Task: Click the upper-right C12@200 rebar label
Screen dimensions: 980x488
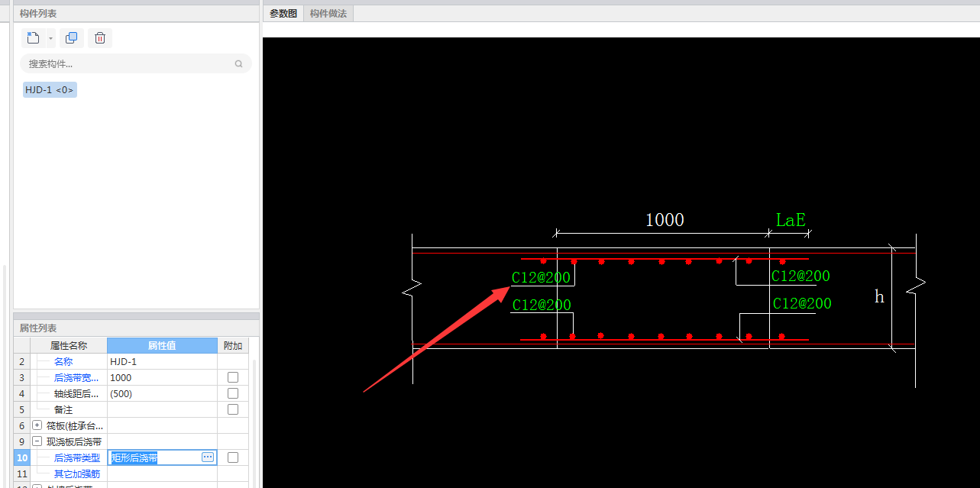Action: [800, 276]
